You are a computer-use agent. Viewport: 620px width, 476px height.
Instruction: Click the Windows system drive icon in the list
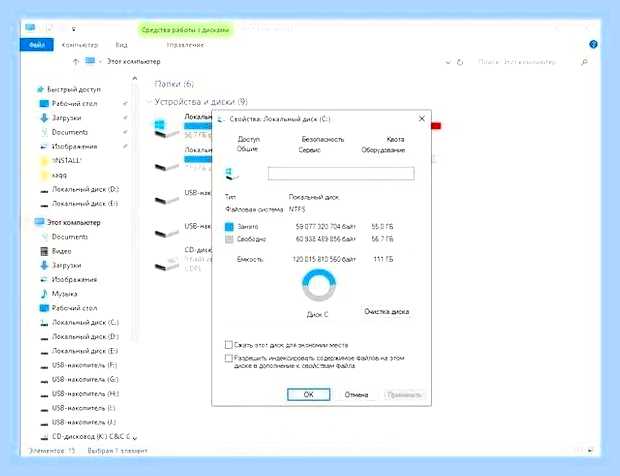pos(166,129)
